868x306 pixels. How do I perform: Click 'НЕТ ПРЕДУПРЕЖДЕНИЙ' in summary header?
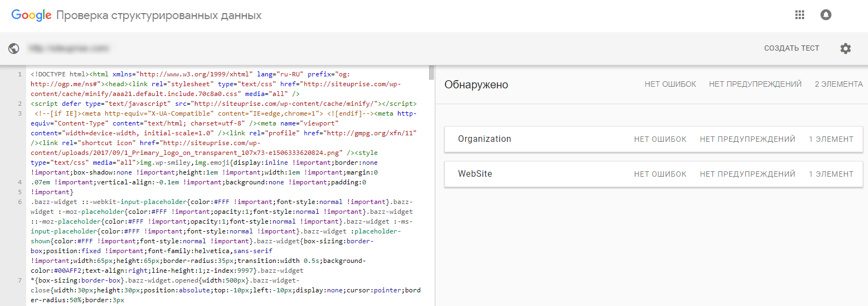pos(755,84)
